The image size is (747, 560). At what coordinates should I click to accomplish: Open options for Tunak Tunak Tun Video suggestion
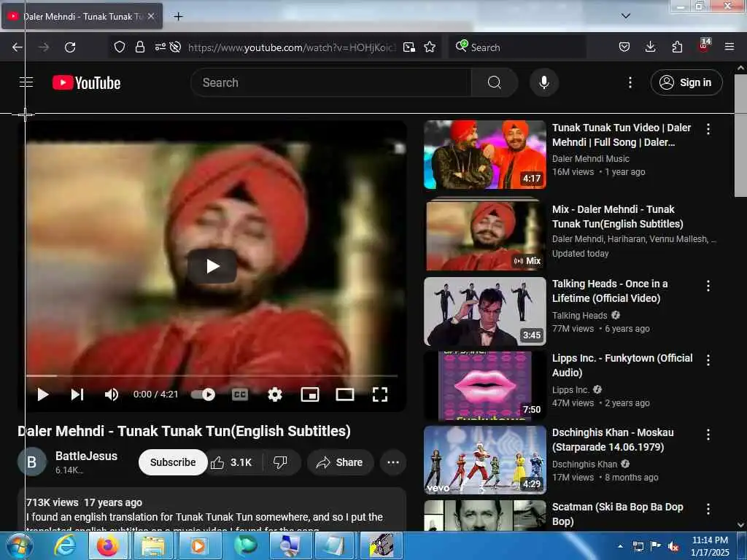coord(708,129)
